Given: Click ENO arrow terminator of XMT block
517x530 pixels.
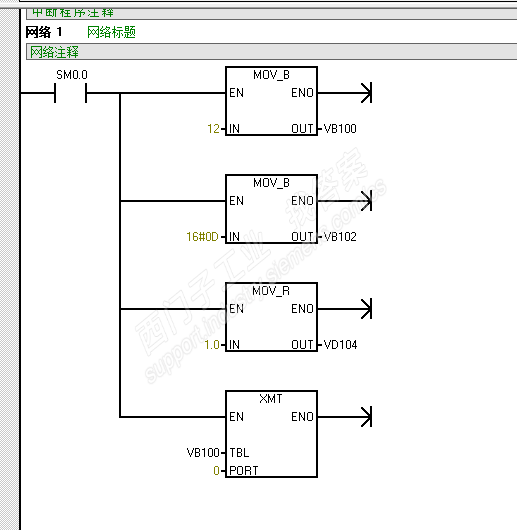Looking at the screenshot, I should [x=366, y=417].
